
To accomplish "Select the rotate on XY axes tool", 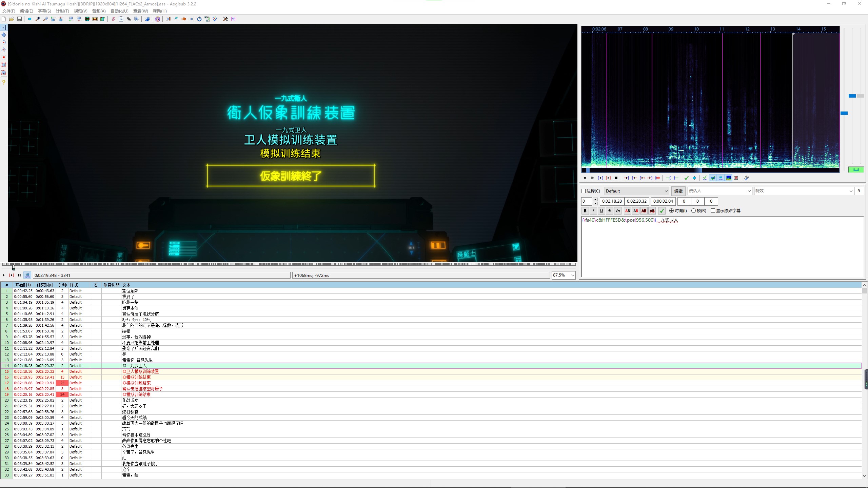I will [4, 50].
